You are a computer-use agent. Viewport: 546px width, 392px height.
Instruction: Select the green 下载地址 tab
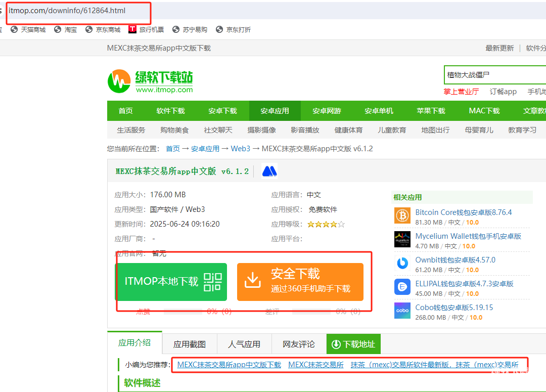click(x=353, y=344)
